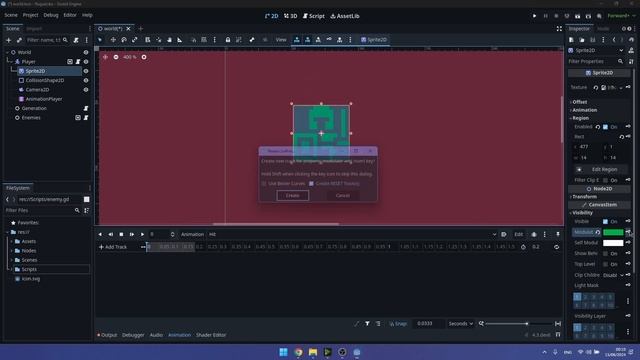Zoom in with plus icon in viewport
This screenshot has width=640, height=360.
144,57
